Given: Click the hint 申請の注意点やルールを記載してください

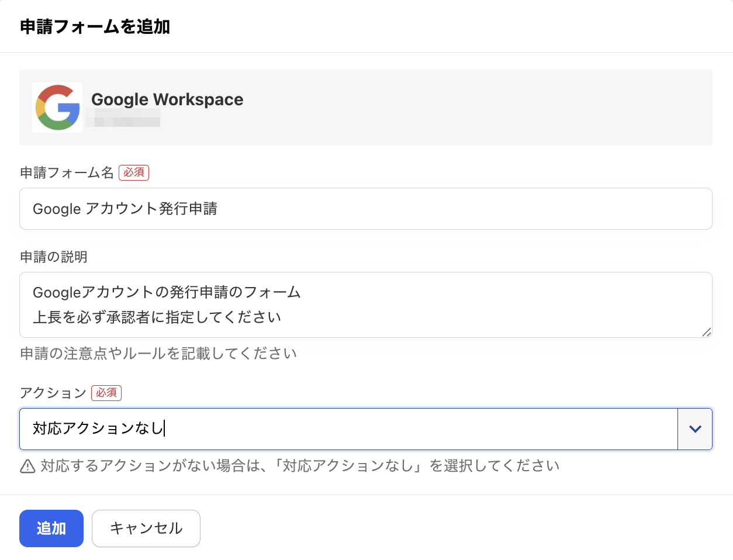Looking at the screenshot, I should pyautogui.click(x=158, y=354).
